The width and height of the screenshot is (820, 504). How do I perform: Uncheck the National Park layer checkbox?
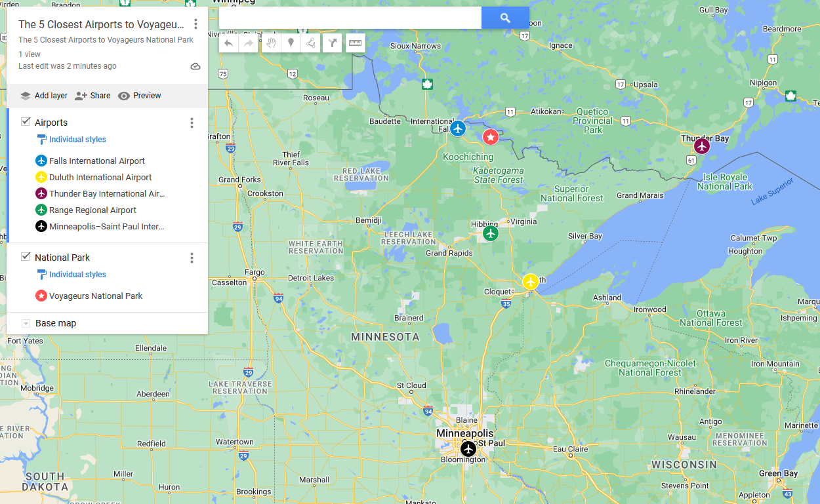(26, 257)
